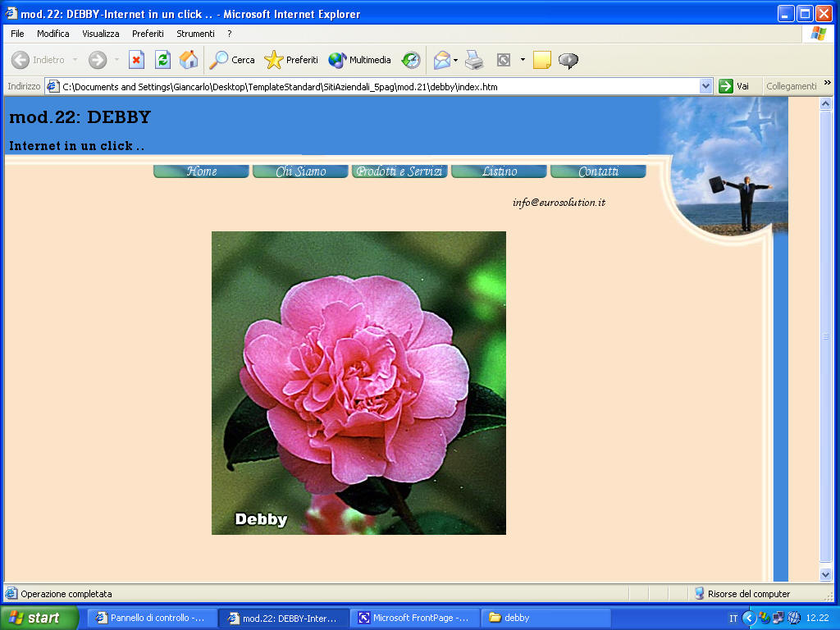Viewport: 840px width, 630px height.
Task: Click the info@eurosolution.it email link
Action: pyautogui.click(x=559, y=203)
